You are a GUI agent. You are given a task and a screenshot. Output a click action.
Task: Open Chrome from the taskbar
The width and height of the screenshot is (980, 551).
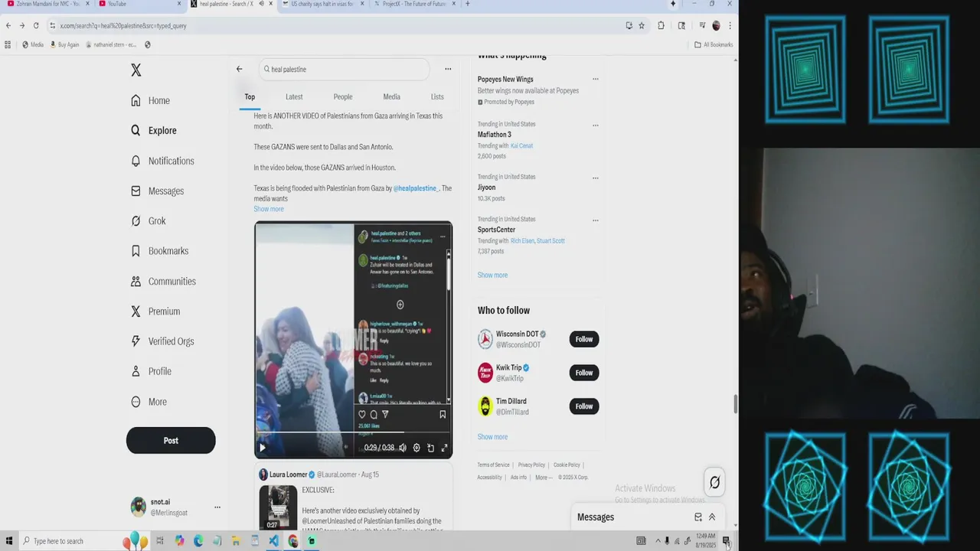point(292,541)
